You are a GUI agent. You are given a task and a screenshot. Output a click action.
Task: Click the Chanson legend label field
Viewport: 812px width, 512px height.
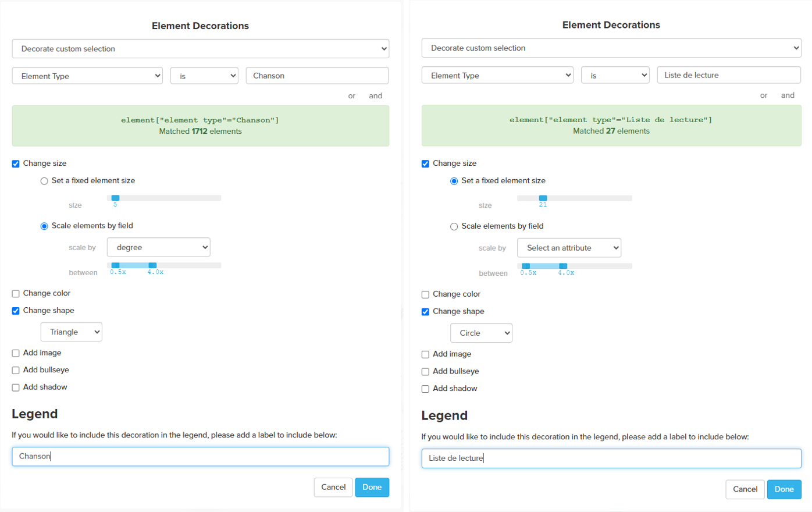pos(201,457)
